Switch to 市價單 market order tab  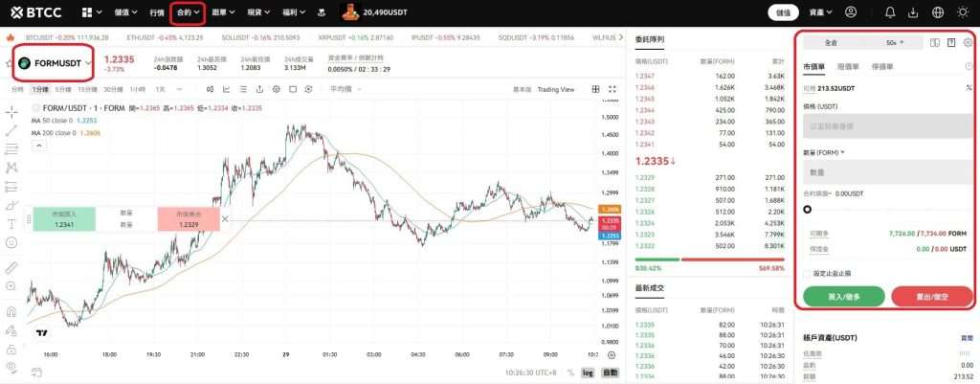(813, 66)
